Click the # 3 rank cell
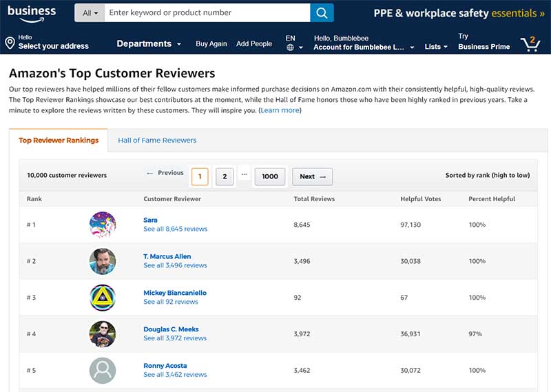 click(x=31, y=298)
